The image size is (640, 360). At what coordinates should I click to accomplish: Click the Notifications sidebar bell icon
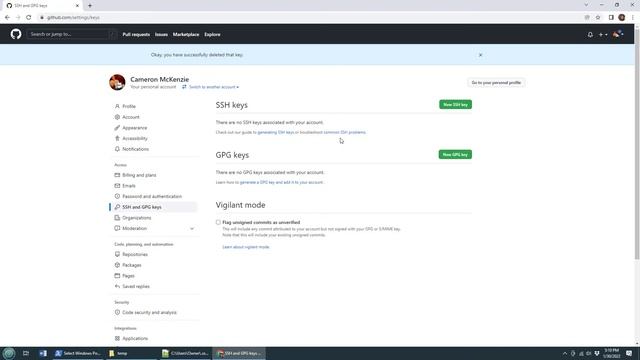tap(117, 149)
